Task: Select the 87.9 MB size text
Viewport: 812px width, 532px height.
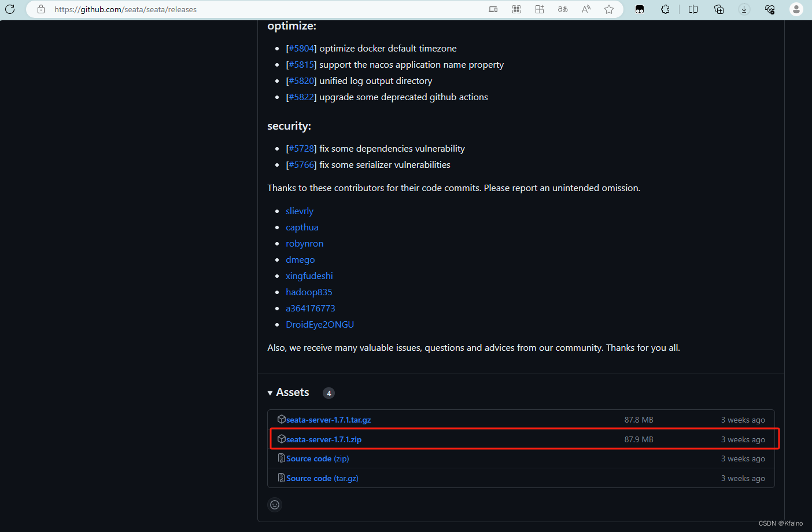Action: (638, 439)
